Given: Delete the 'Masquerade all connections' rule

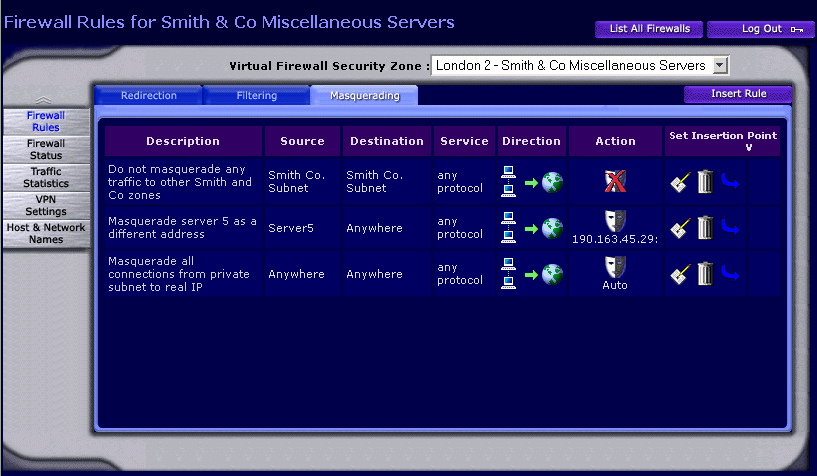Looking at the screenshot, I should tap(705, 273).
